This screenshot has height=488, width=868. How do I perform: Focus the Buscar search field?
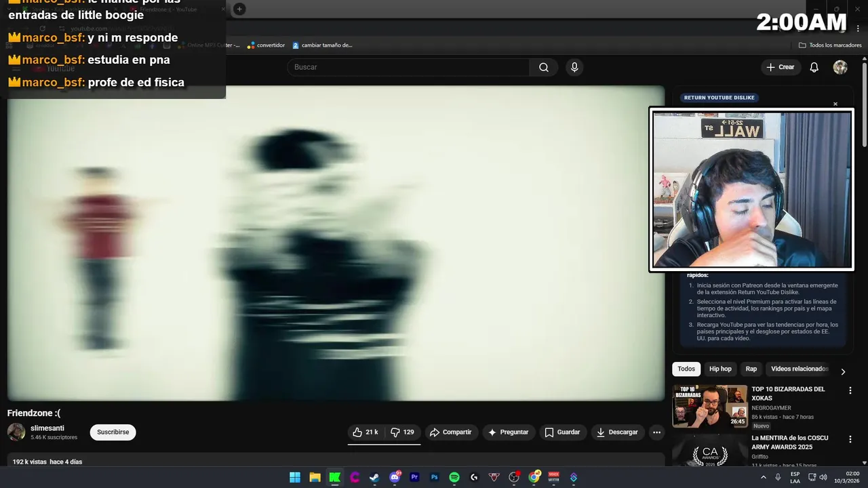tap(408, 67)
